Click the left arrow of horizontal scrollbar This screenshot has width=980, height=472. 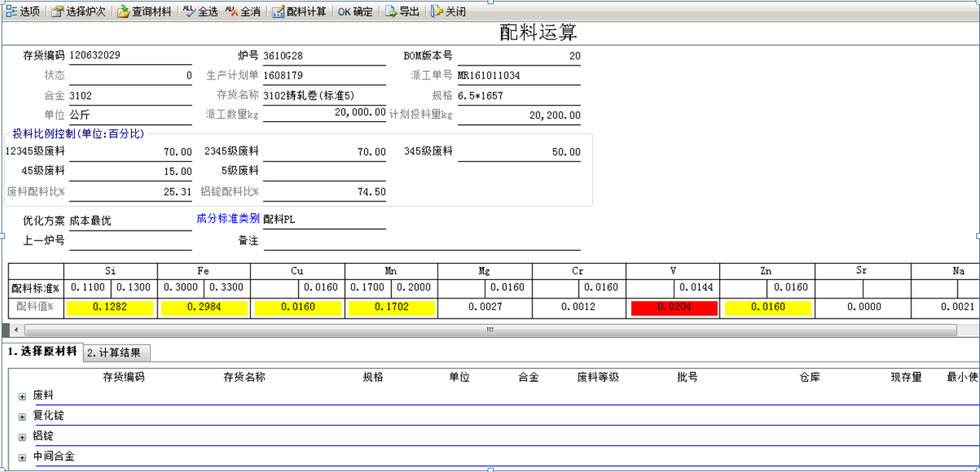point(16,330)
